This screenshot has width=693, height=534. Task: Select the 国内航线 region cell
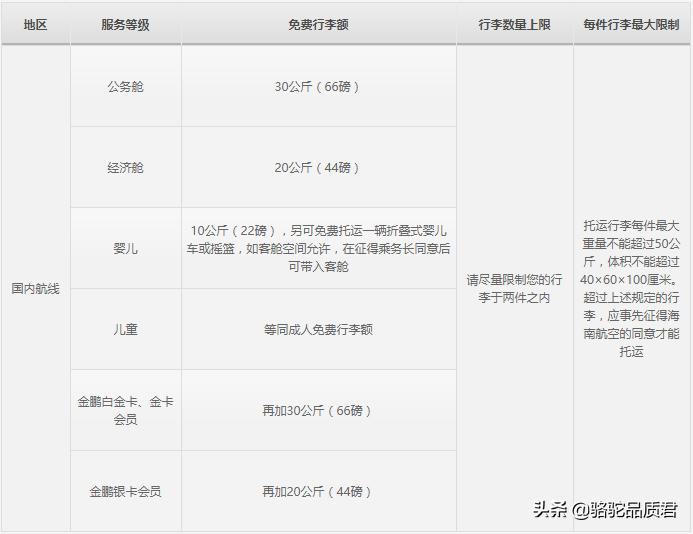pos(35,289)
